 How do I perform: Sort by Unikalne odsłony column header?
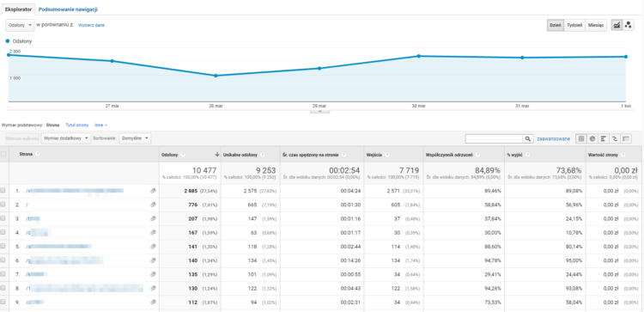(240, 155)
